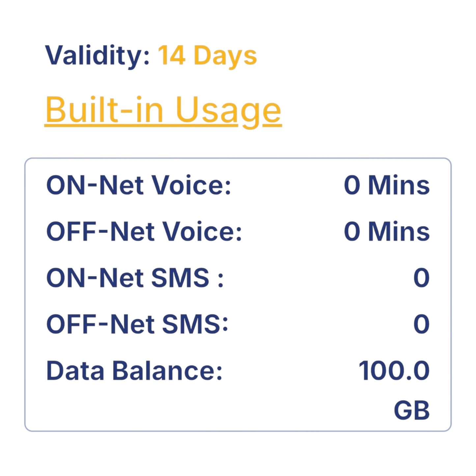Click the ON-Net Voice label
476x476 pixels.
pyautogui.click(x=139, y=185)
